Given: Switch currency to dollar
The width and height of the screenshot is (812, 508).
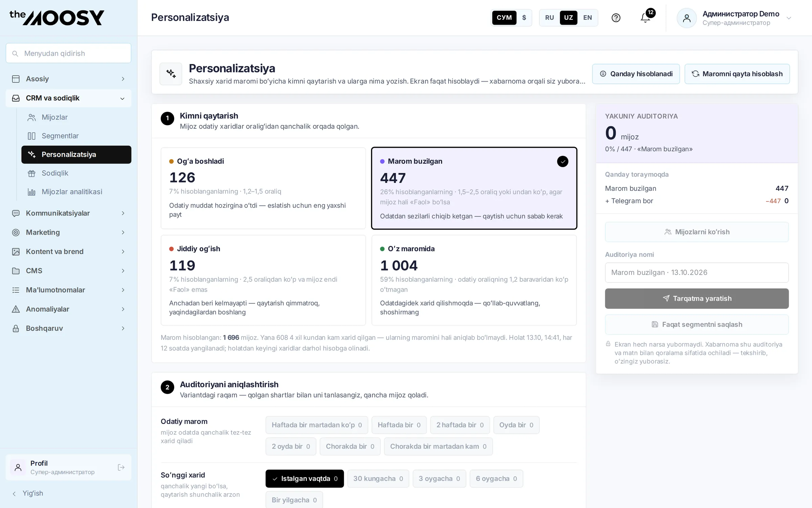Looking at the screenshot, I should (524, 18).
